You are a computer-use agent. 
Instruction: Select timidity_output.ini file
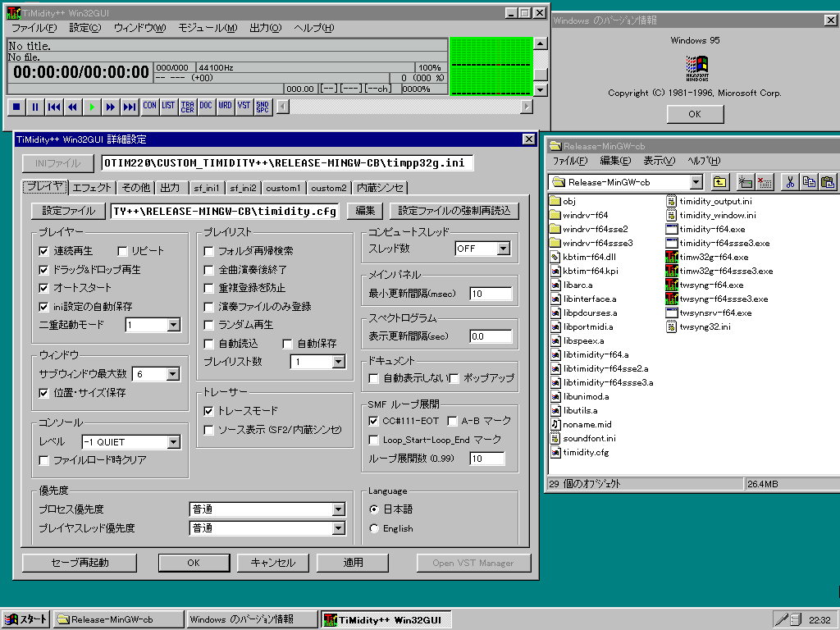click(709, 201)
